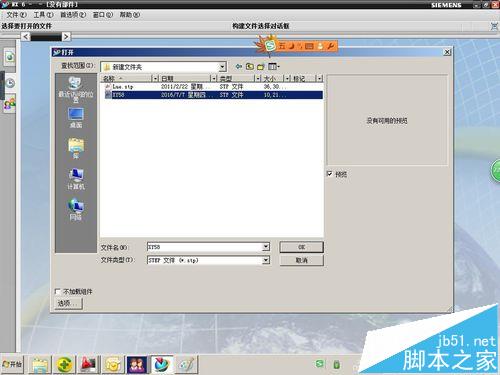Click the right scroll arrow under title bar
Screen dimensions: 500x375
click(x=66, y=36)
